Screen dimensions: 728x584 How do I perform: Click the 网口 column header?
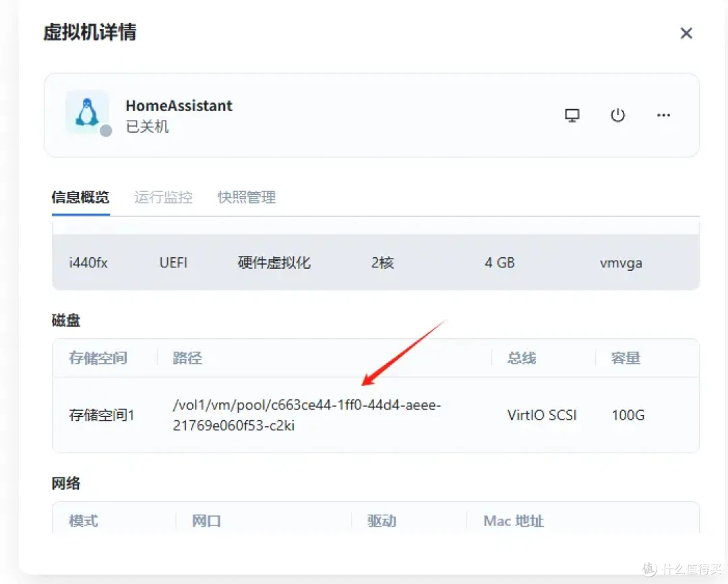206,521
